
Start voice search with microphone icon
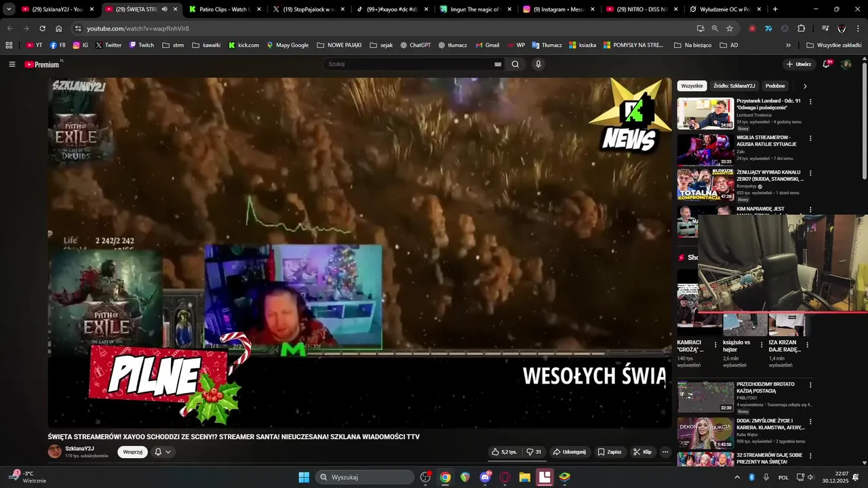pyautogui.click(x=538, y=64)
